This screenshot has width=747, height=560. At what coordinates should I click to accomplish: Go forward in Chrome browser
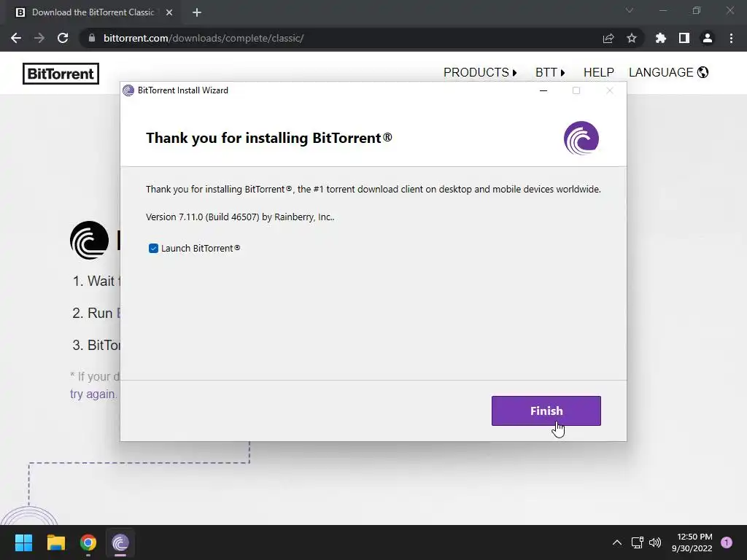click(x=39, y=38)
